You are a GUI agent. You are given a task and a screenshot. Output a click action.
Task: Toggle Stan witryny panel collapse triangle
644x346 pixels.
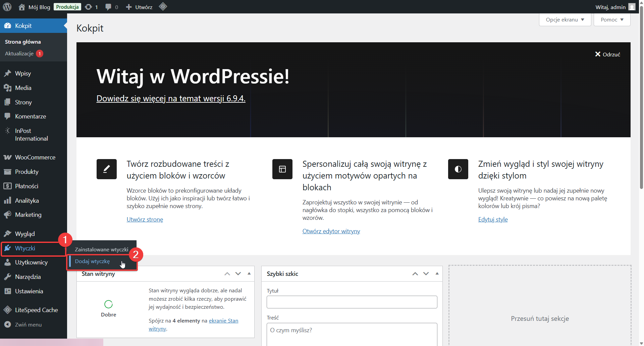pos(249,274)
